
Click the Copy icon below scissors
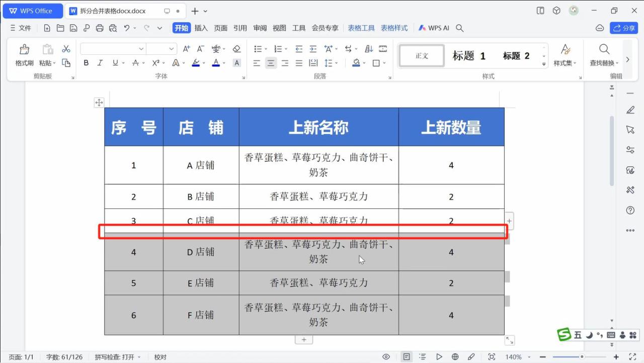tap(66, 63)
